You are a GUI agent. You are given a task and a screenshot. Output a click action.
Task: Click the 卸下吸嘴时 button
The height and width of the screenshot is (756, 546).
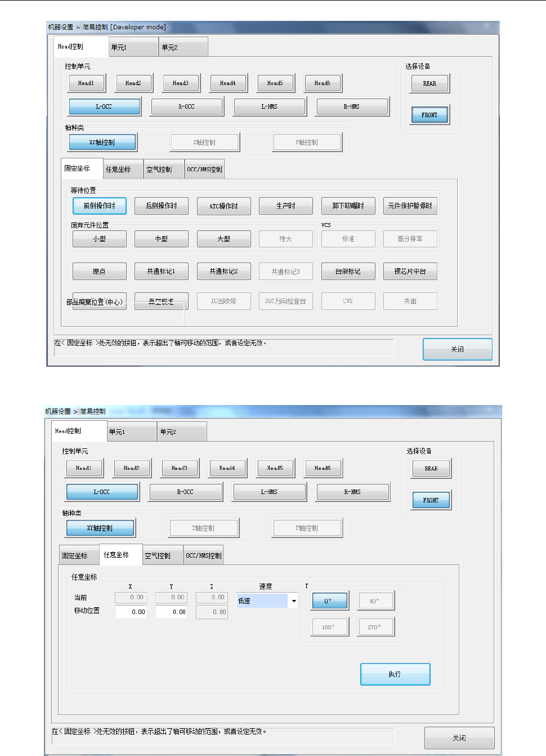(348, 206)
